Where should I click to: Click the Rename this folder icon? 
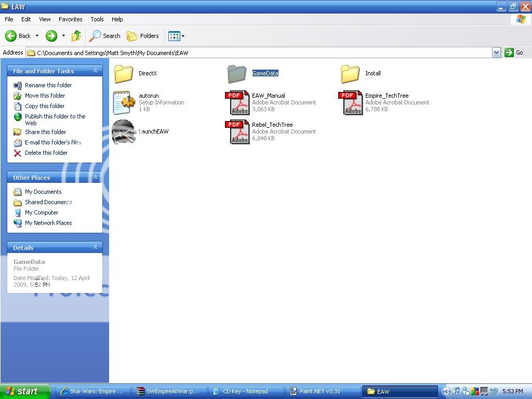coord(18,86)
